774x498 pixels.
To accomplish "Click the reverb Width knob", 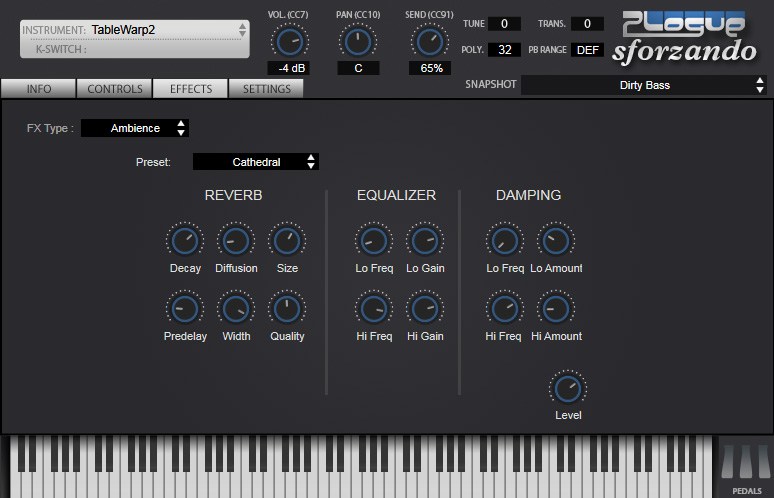I will 236,309.
